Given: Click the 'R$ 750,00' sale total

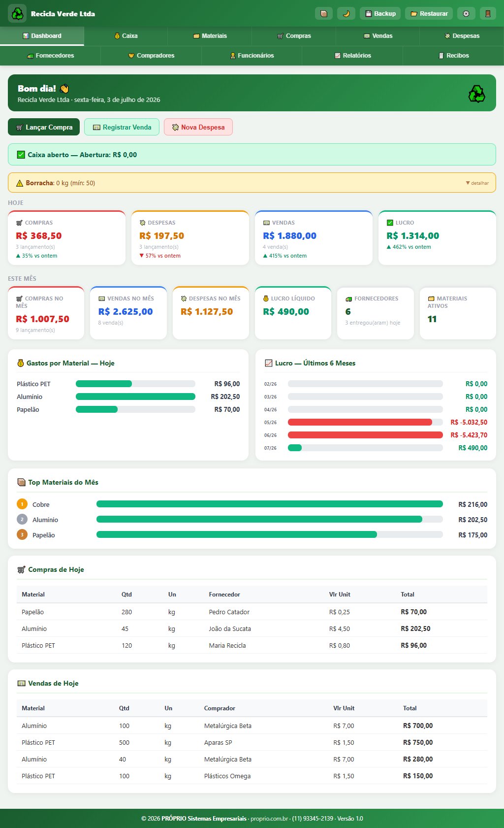Looking at the screenshot, I should point(418,742).
